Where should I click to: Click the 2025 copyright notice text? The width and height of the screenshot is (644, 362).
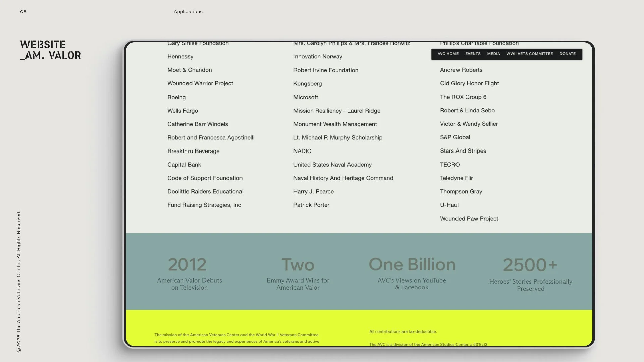(19, 282)
